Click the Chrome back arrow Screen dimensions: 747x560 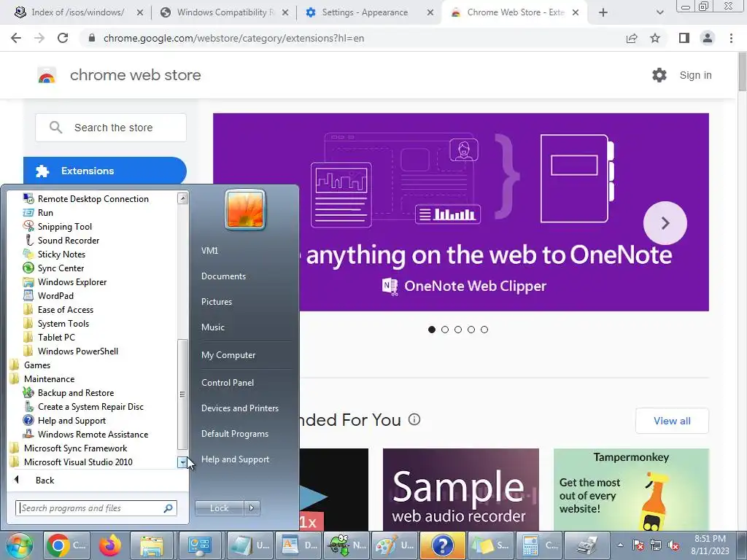(16, 38)
